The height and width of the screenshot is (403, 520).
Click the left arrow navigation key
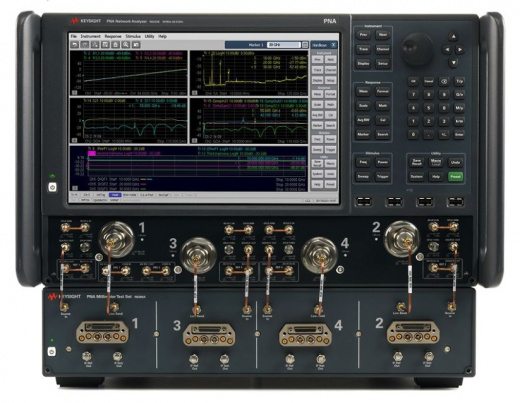tap(447, 50)
